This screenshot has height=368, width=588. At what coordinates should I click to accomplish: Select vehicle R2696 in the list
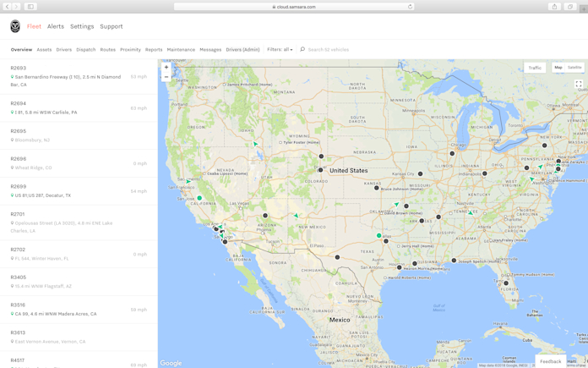pyautogui.click(x=79, y=163)
